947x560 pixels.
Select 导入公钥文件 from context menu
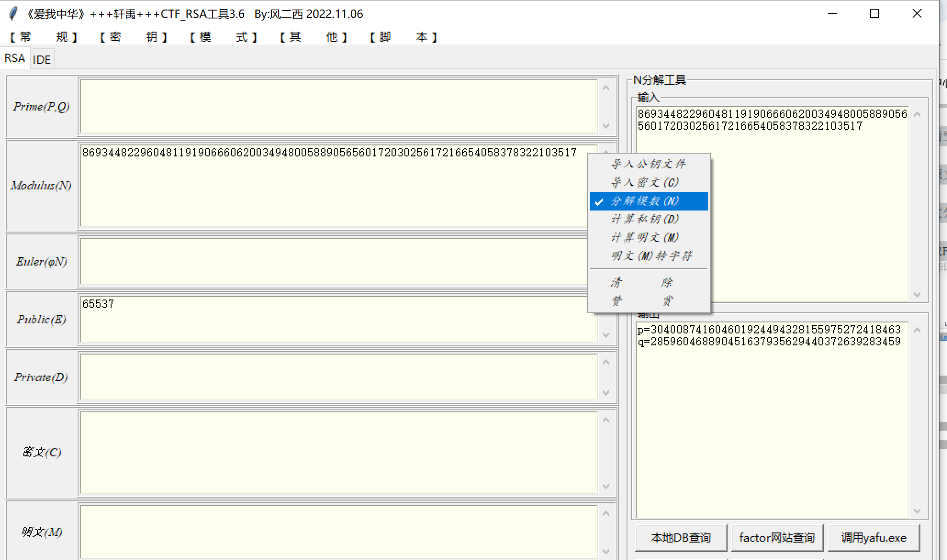coord(648,164)
